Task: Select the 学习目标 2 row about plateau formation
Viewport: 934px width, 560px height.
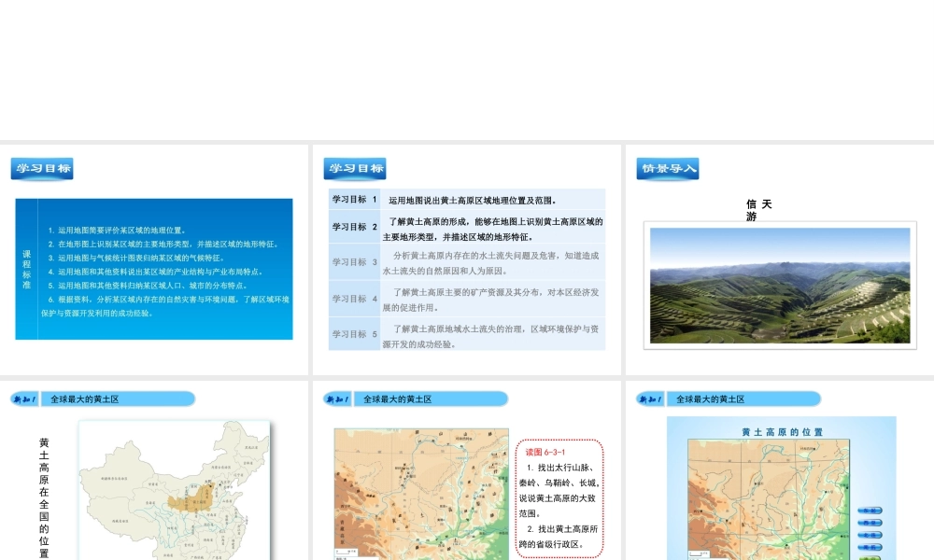Action: (x=466, y=227)
